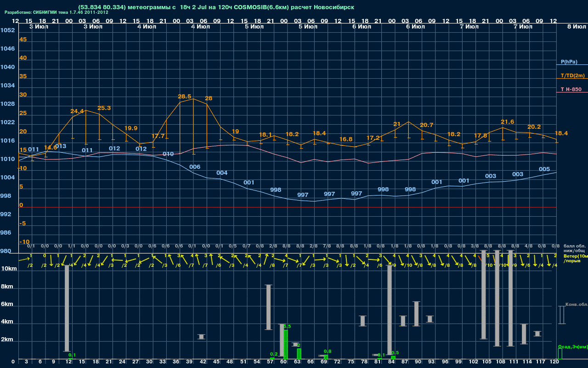Click the 'Осад,3ч(мм)' precipitation legend label

[x=573, y=346]
